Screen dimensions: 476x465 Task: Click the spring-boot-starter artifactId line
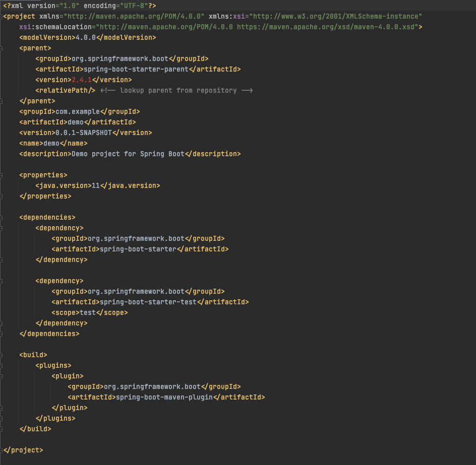140,249
